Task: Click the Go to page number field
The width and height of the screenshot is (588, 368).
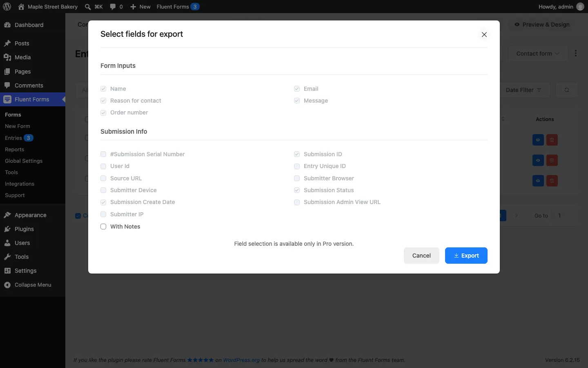Action: [x=559, y=215]
